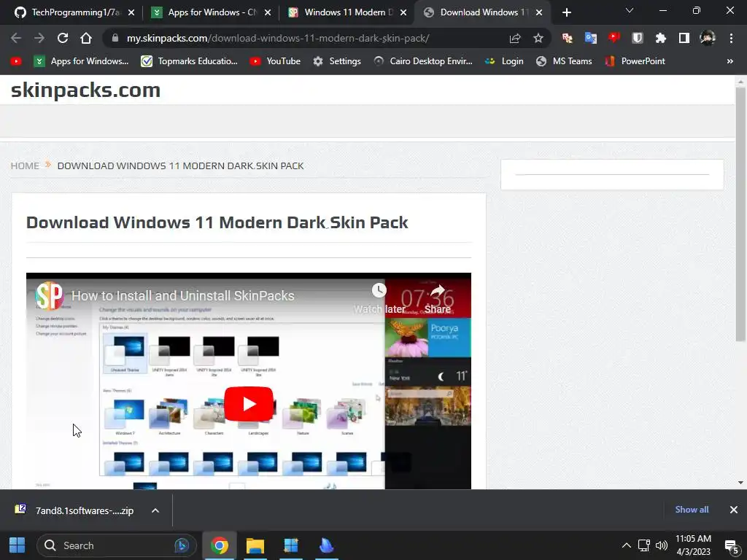Close the Apps for Windows tab
747x560 pixels.
point(268,12)
